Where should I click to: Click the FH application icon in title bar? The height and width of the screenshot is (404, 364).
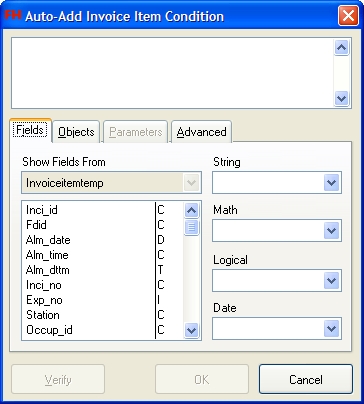click(13, 15)
